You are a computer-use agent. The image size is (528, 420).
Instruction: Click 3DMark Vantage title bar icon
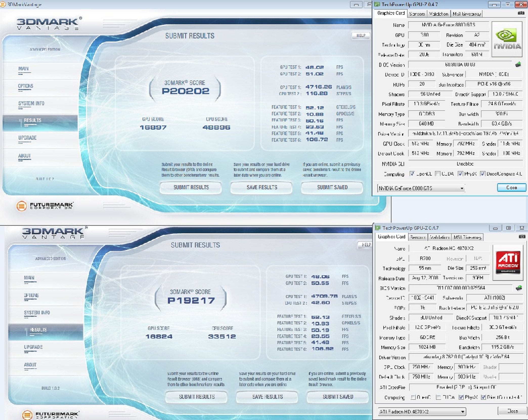click(3, 4)
